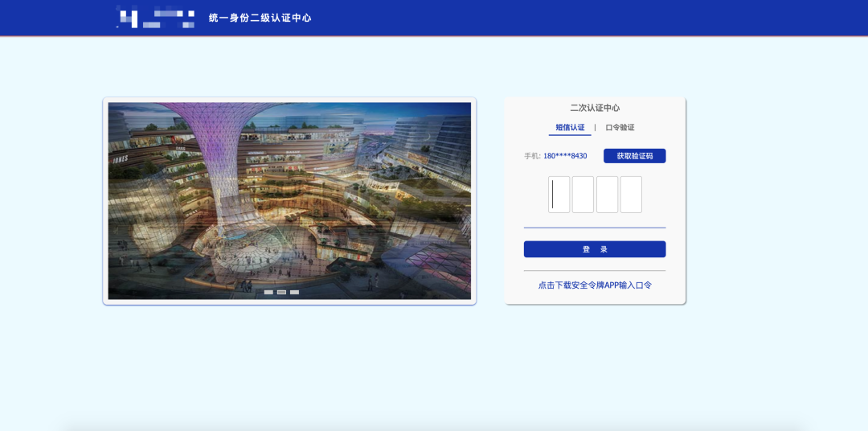Click the shopping plaza banner image
Image resolution: width=868 pixels, height=431 pixels.
[289, 200]
